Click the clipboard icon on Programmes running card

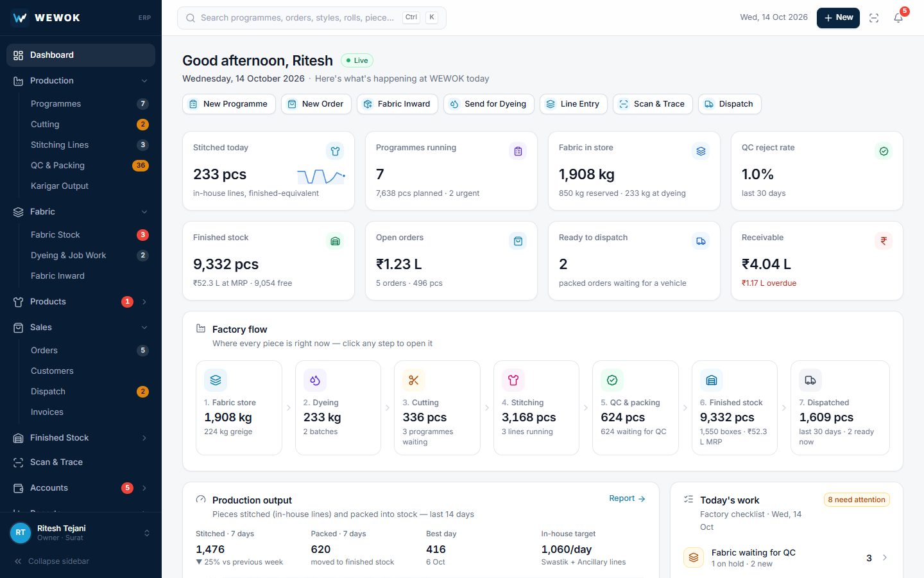pos(518,151)
